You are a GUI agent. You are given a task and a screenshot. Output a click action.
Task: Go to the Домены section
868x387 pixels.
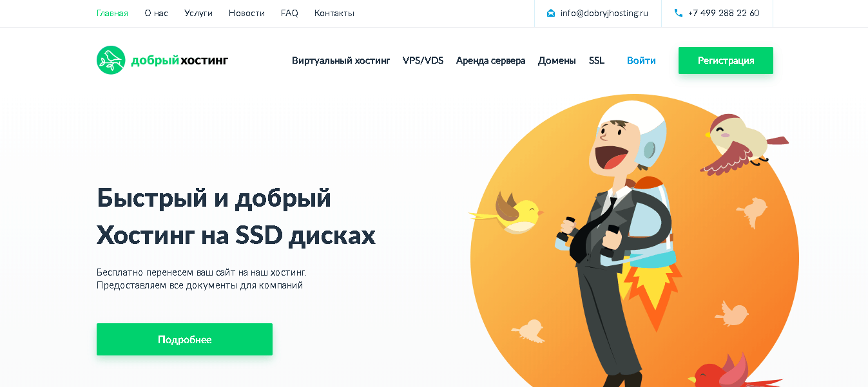pos(557,61)
